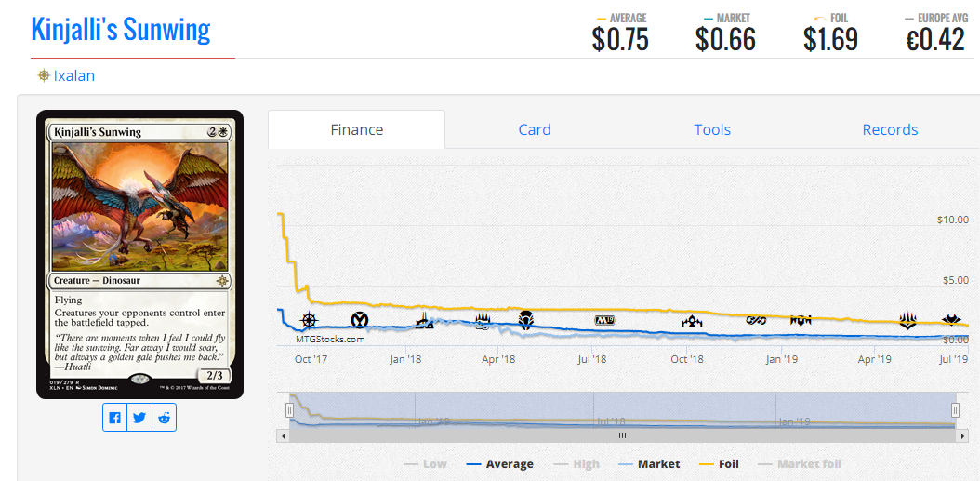Click the left range navigator handle

click(290, 410)
